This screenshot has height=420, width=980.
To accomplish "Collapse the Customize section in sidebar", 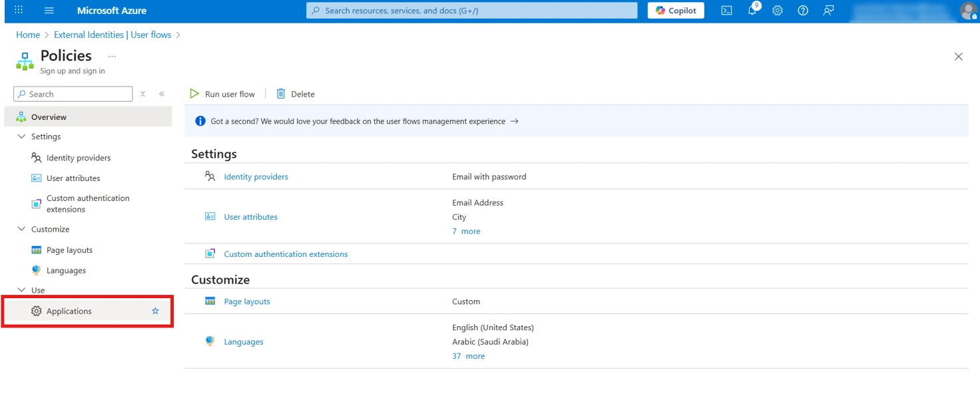I will (21, 229).
